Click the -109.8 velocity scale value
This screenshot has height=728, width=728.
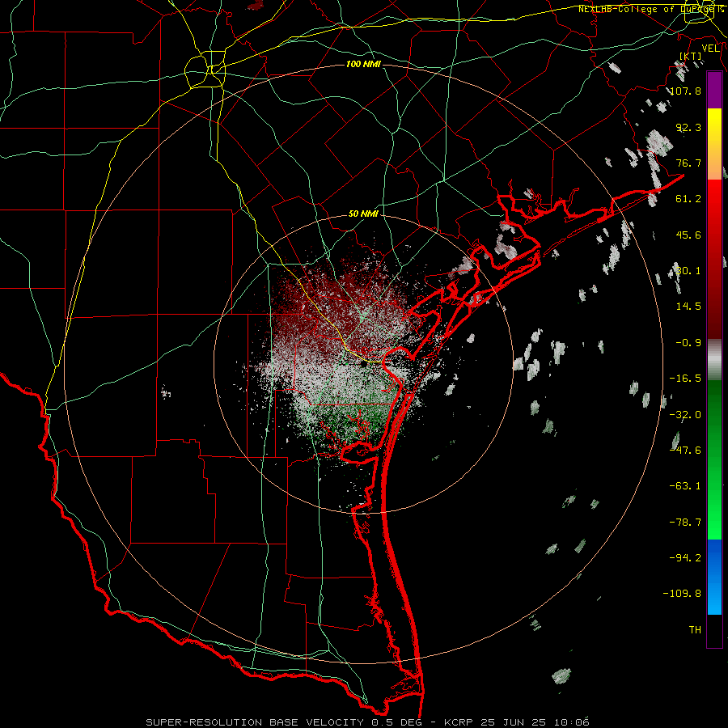click(x=682, y=594)
